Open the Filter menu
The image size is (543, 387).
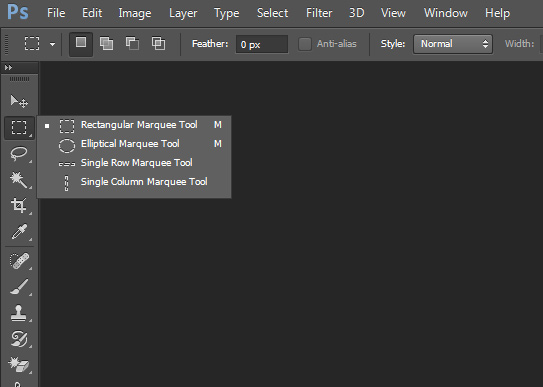(x=319, y=13)
